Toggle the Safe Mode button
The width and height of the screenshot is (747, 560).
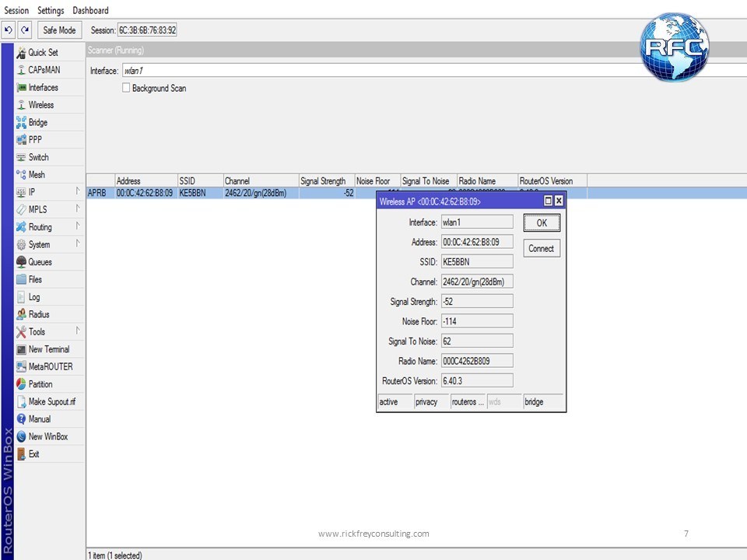[x=59, y=30]
